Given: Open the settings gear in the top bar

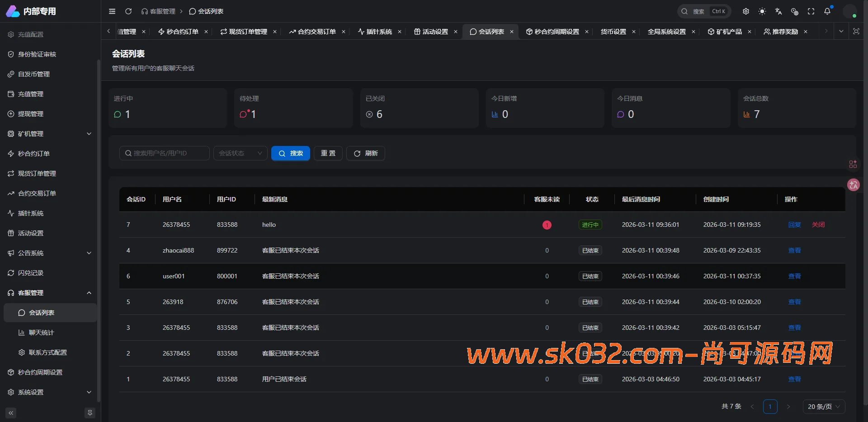Looking at the screenshot, I should tap(746, 11).
